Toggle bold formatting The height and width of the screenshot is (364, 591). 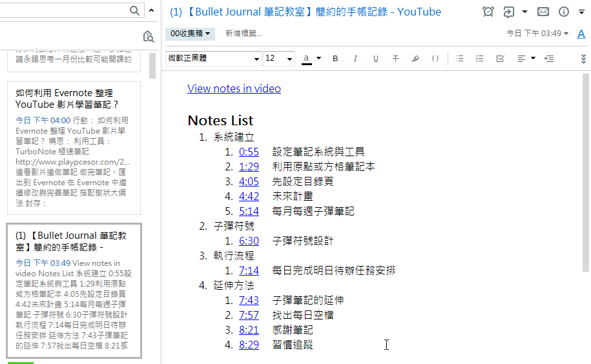point(335,58)
